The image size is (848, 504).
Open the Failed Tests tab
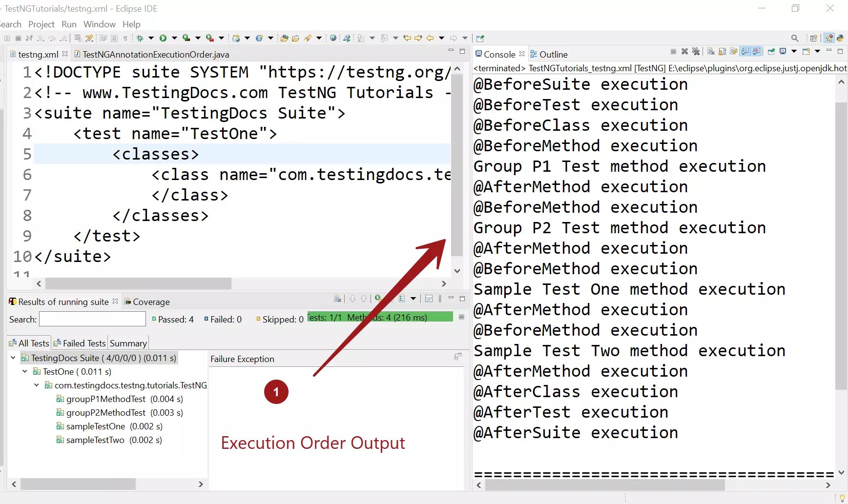point(80,343)
